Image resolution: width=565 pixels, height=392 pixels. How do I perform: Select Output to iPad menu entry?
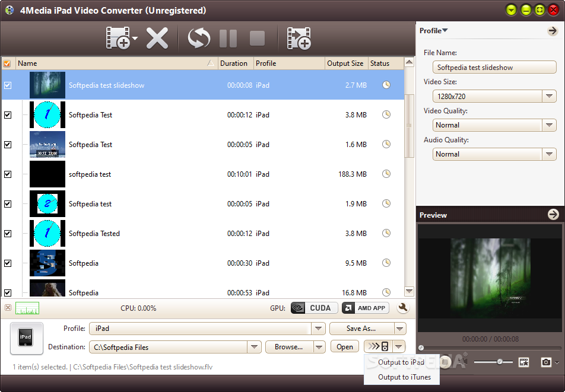click(x=401, y=362)
